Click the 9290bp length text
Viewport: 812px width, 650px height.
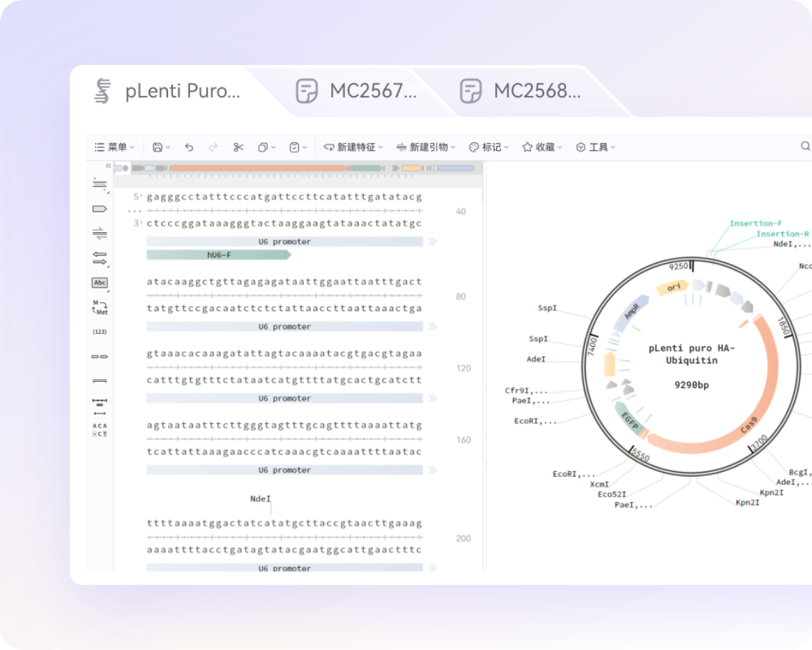click(691, 385)
